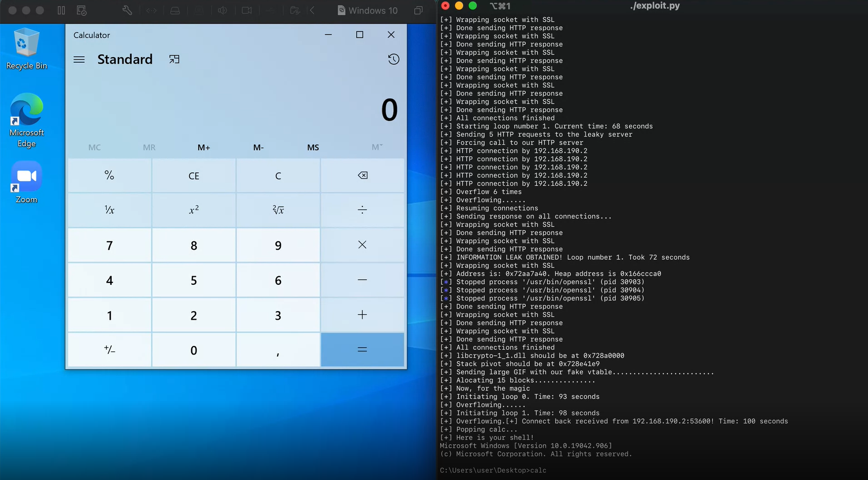Click digit 1 on the Calculator

click(109, 315)
